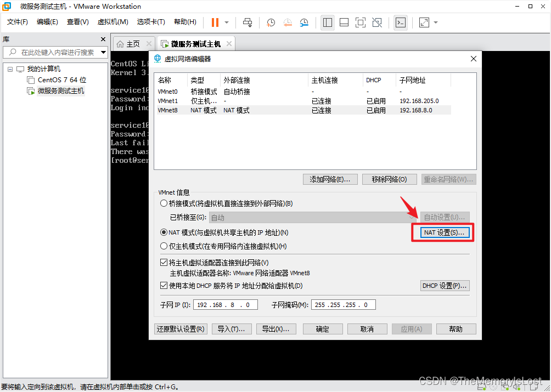Click the send Ctrl+Alt+Del toolbar icon
The image size is (551, 392).
(248, 22)
